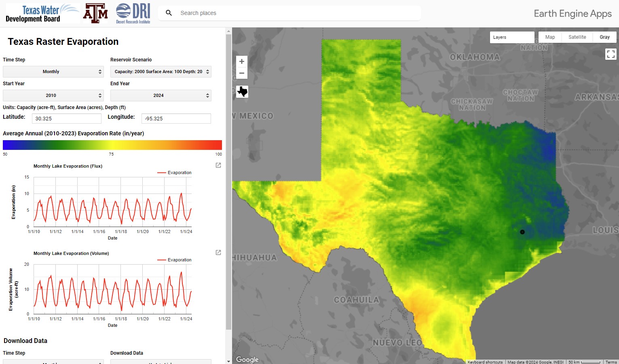Zoom in the map with plus button
Screen dimensions: 619x364
point(242,61)
